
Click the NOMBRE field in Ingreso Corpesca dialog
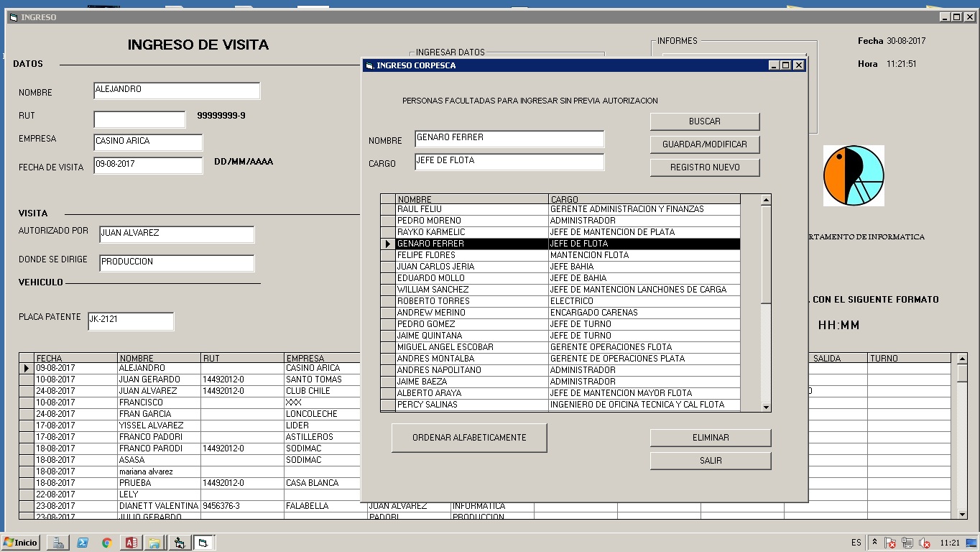pos(509,139)
